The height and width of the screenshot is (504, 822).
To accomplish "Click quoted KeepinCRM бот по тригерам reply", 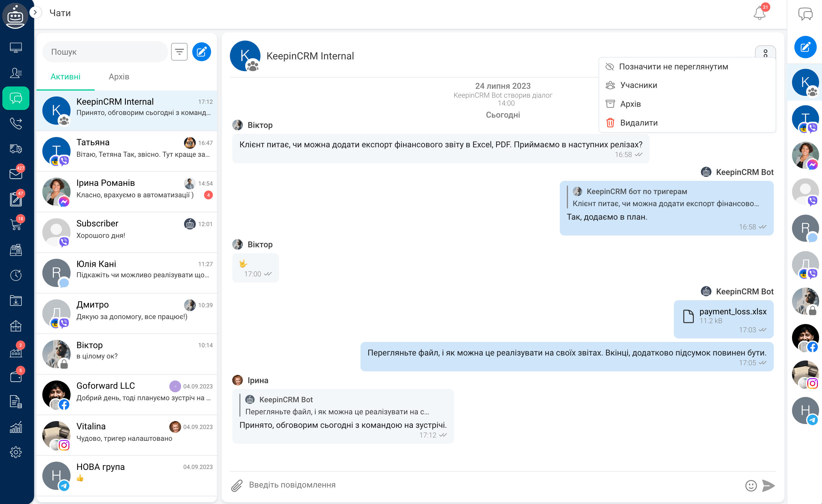I will (x=666, y=197).
